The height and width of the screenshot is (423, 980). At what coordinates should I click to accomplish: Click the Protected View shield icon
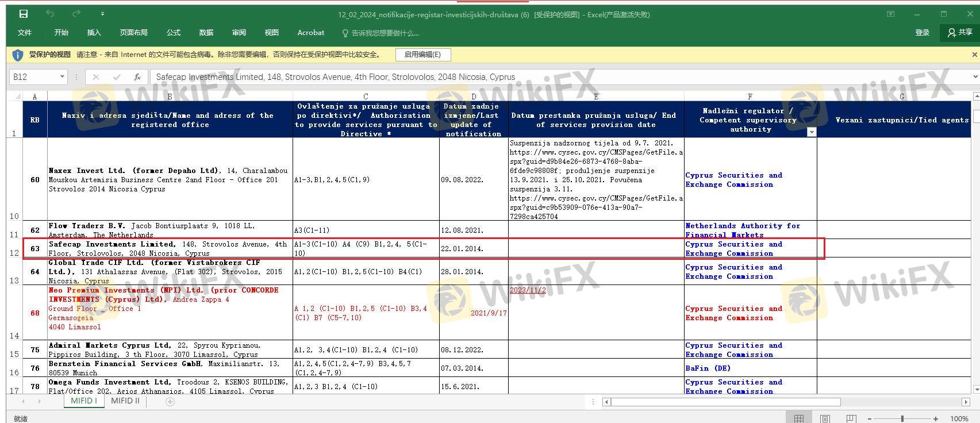coord(17,55)
